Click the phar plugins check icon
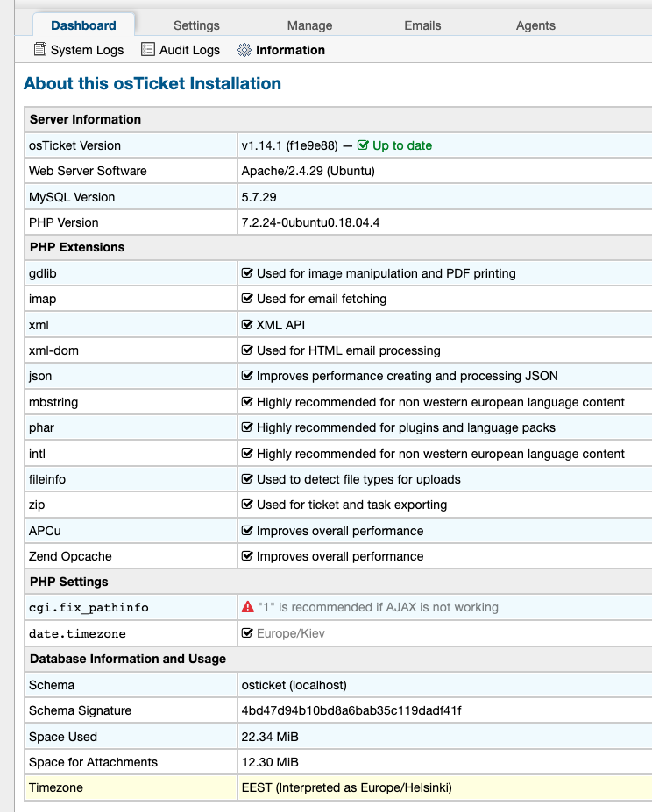 [247, 427]
